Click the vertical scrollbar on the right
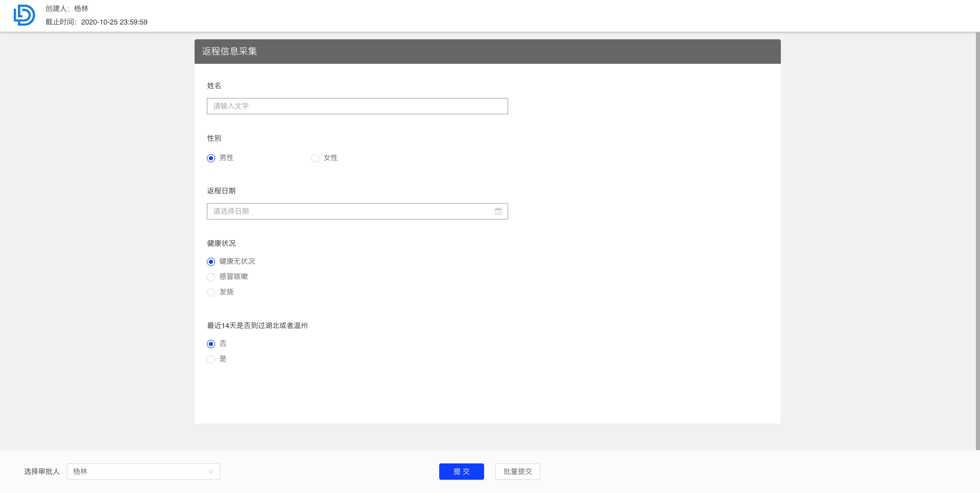This screenshot has width=980, height=493. point(977,240)
